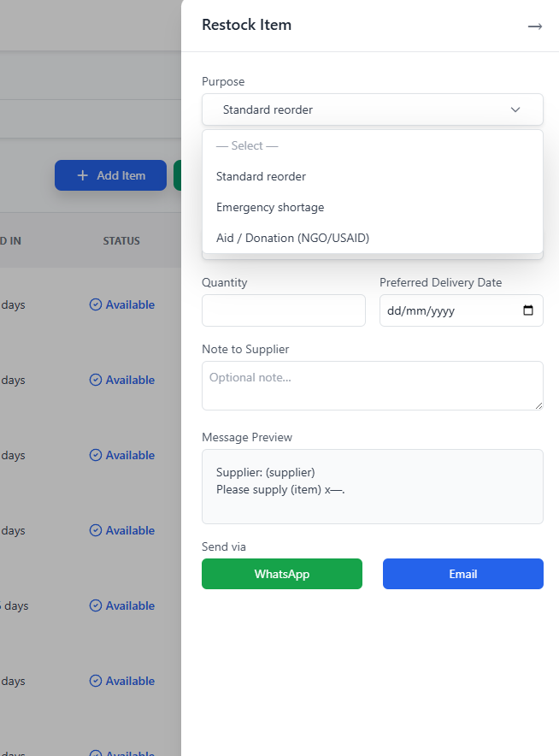Select Standard reorder from the open list
Screen dimensions: 559x756
[261, 176]
